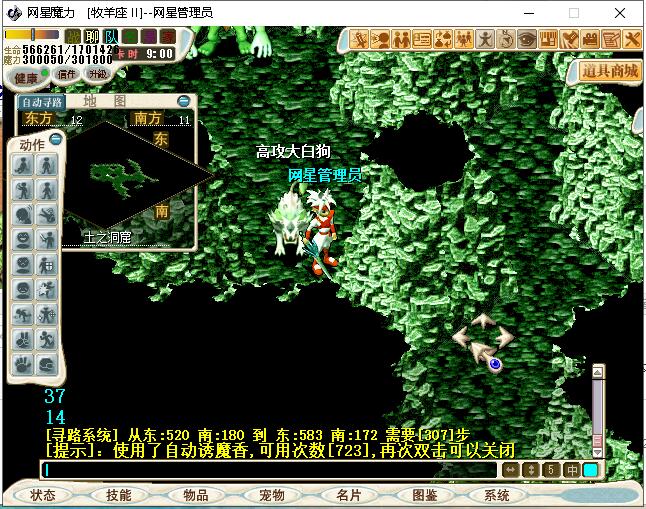Toggle the 队 team channel switch

pyautogui.click(x=110, y=37)
